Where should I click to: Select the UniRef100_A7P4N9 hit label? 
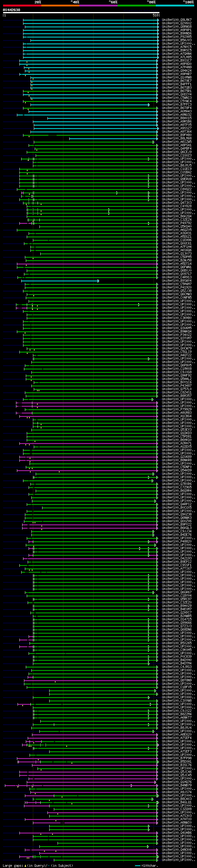point(177,67)
